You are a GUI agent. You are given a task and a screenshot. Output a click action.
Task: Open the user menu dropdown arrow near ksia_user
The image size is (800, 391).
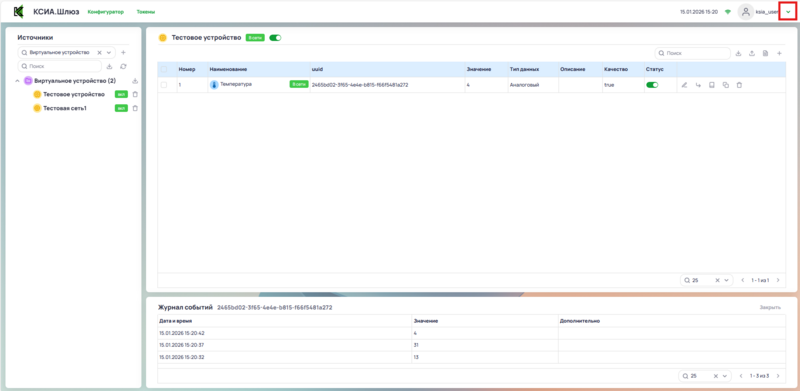[x=788, y=11]
